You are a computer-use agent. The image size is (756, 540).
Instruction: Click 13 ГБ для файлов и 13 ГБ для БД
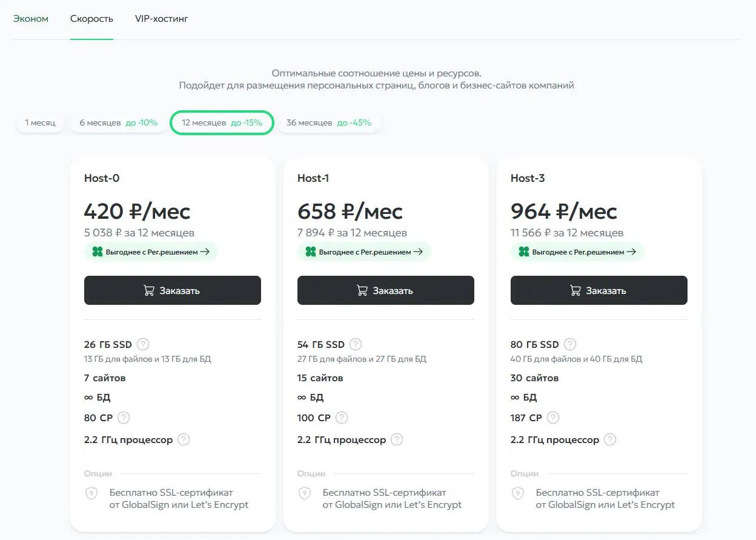point(148,359)
